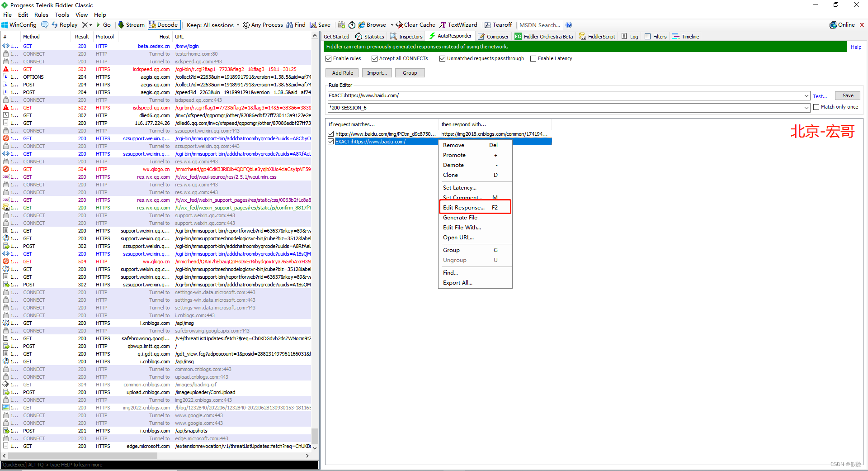Close the toolbar with red X
Image resolution: width=868 pixels, height=471 pixels.
click(x=862, y=25)
